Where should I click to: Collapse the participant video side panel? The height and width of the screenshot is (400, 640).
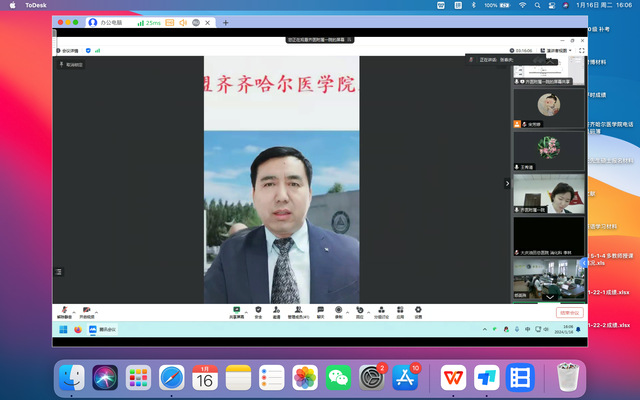[508, 183]
